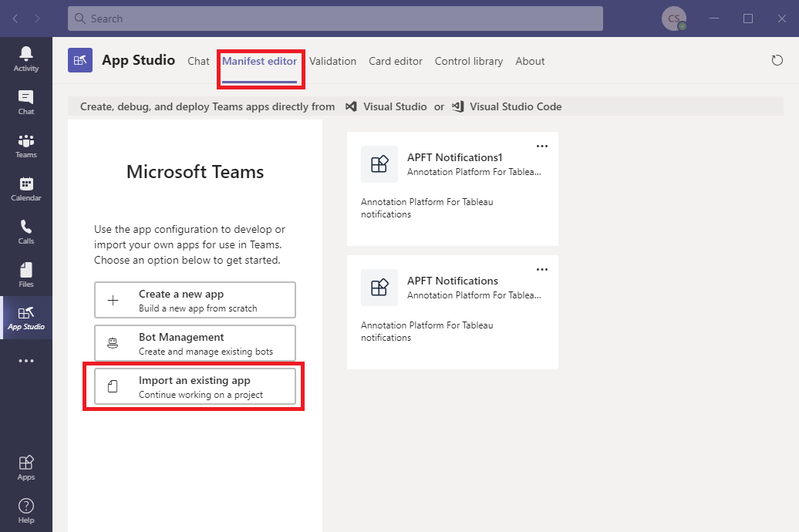799x532 pixels.
Task: Select App Studio in the sidebar
Action: (26, 318)
